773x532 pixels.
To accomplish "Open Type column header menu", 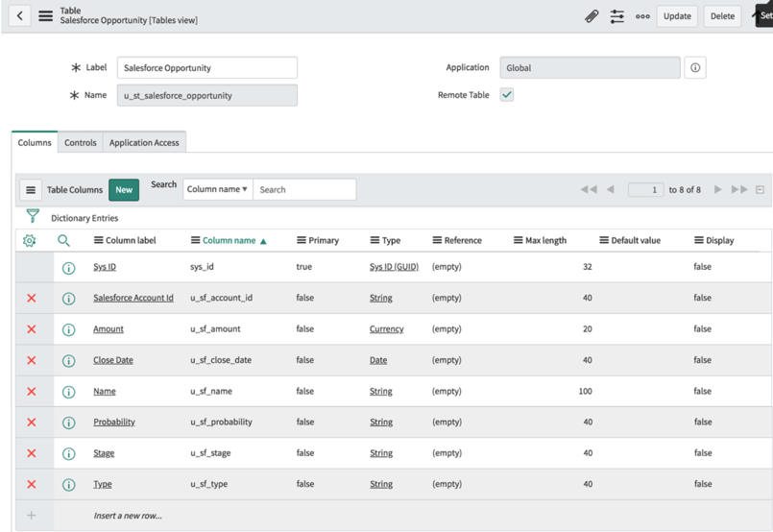I will [375, 240].
